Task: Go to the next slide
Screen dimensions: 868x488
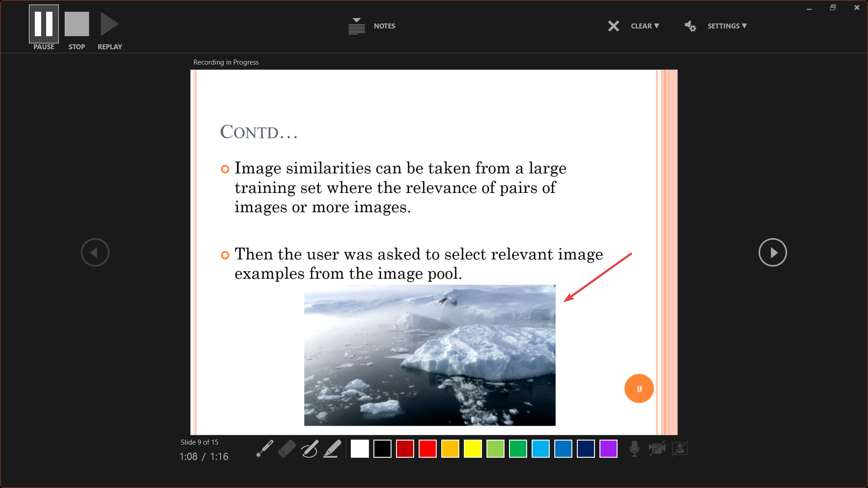Action: click(773, 253)
